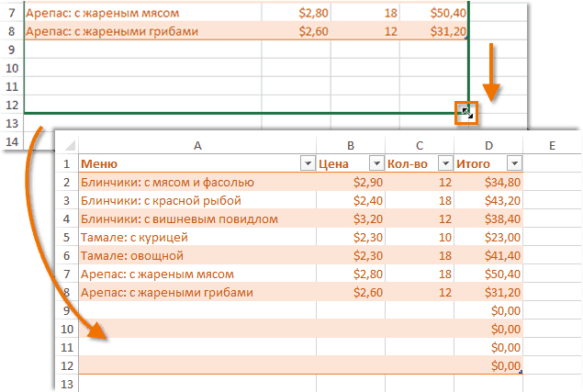
Task: Click $50,40 total in lower sheet
Action: coord(488,274)
